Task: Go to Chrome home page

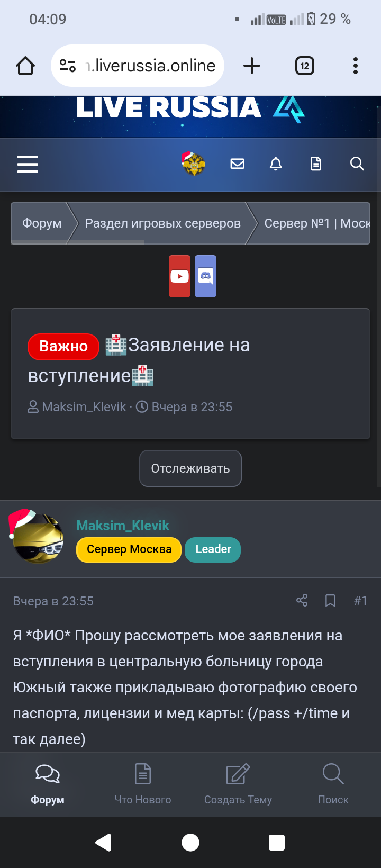Action: click(25, 66)
